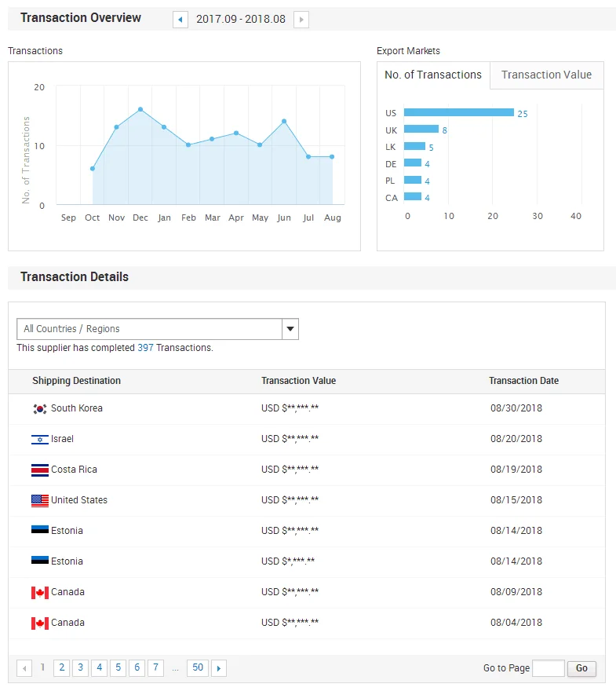Click the December data point on chart
The image size is (616, 691).
(140, 109)
